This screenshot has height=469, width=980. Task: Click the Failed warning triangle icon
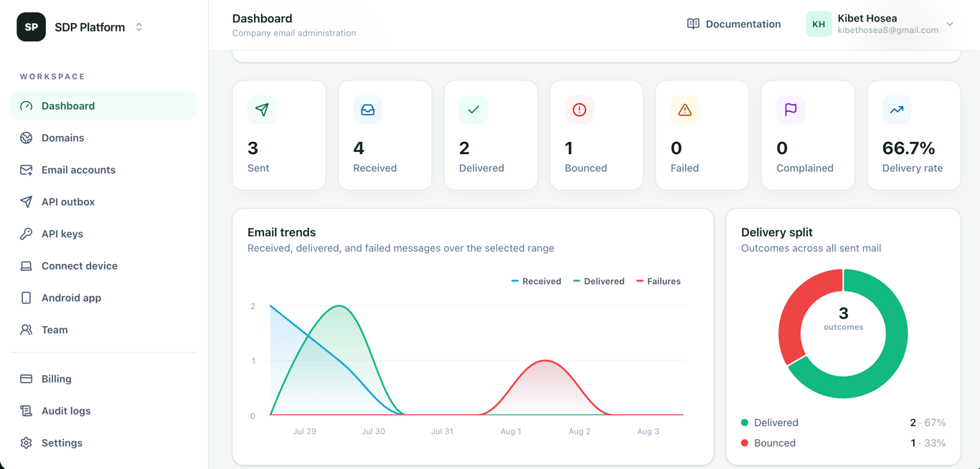pos(684,110)
